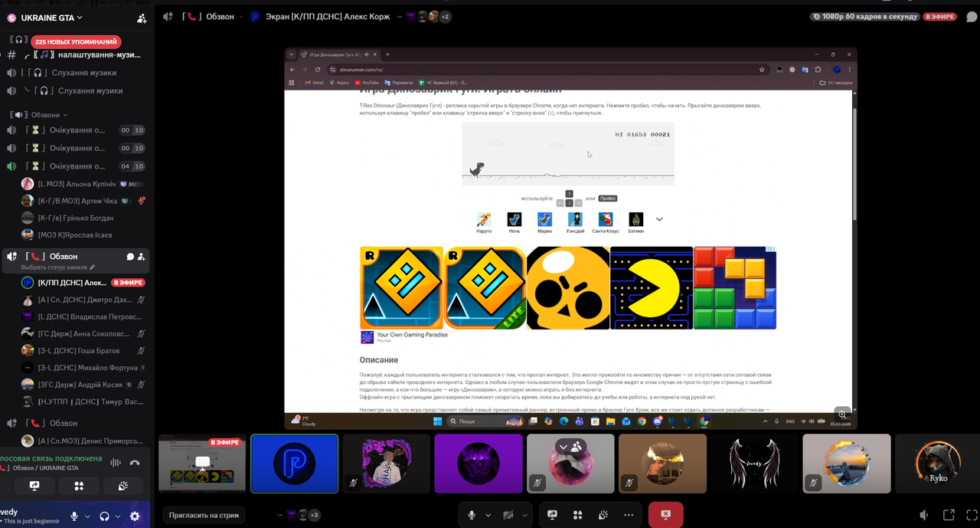Select user [К-Г/в] Грінько Богдан
Screen dimensions: 980x528
point(82,218)
